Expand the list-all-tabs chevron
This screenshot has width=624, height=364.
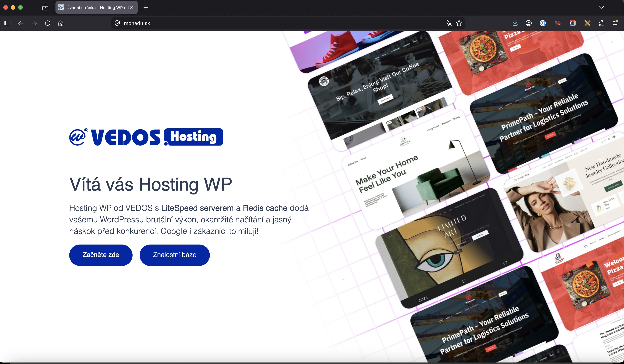click(x=602, y=7)
